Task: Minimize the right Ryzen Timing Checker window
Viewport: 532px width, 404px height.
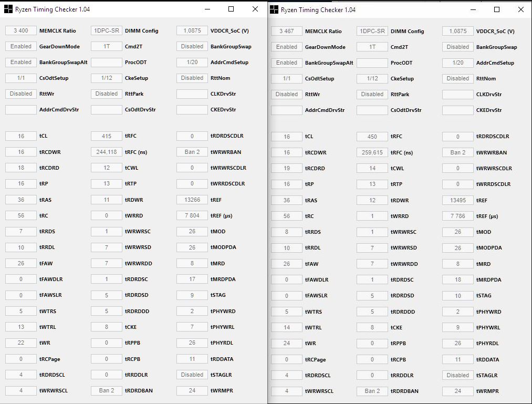Action: [x=473, y=10]
